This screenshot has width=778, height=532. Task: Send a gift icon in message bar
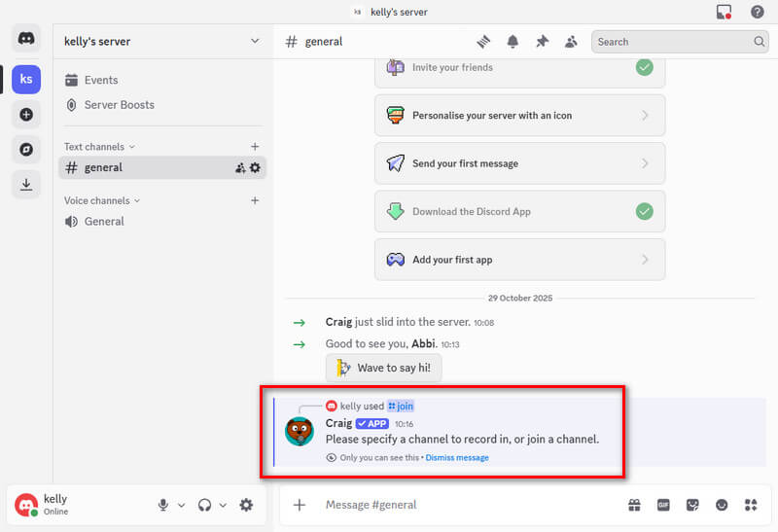tap(634, 505)
